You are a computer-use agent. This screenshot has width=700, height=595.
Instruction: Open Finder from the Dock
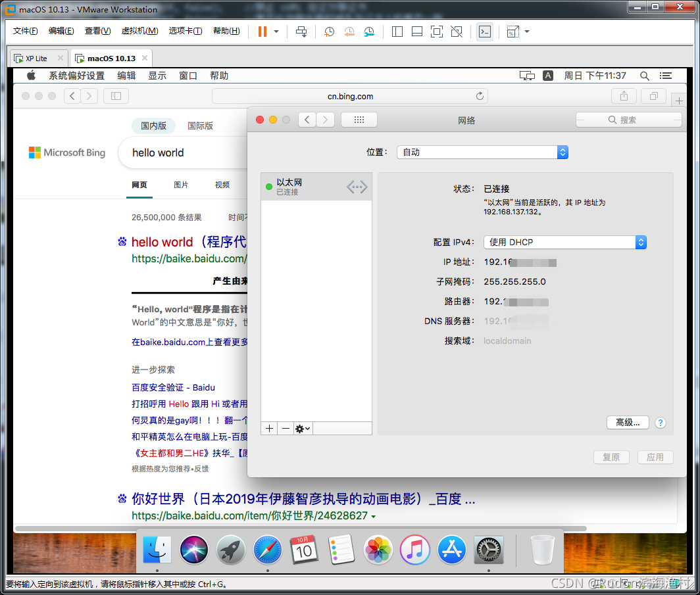click(157, 550)
